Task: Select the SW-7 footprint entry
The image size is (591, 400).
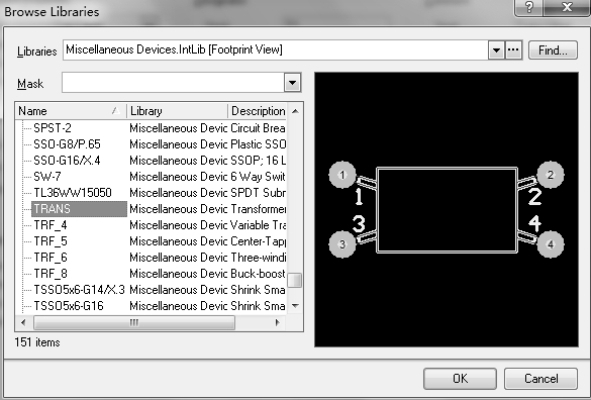Action: click(x=47, y=176)
